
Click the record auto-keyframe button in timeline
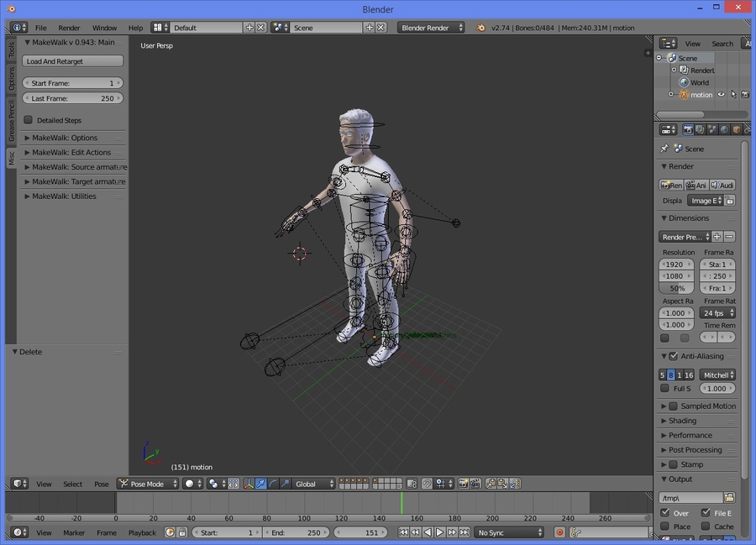click(x=560, y=532)
